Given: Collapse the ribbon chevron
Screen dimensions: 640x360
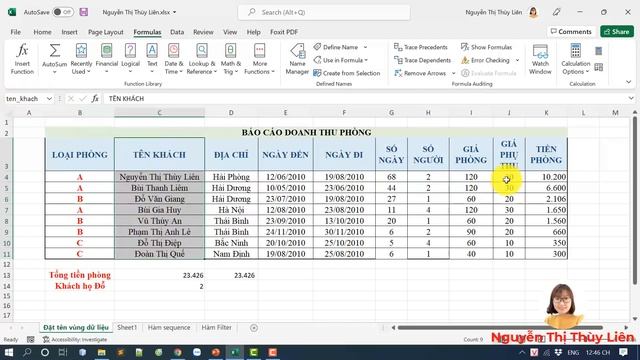Looking at the screenshot, I should [629, 82].
